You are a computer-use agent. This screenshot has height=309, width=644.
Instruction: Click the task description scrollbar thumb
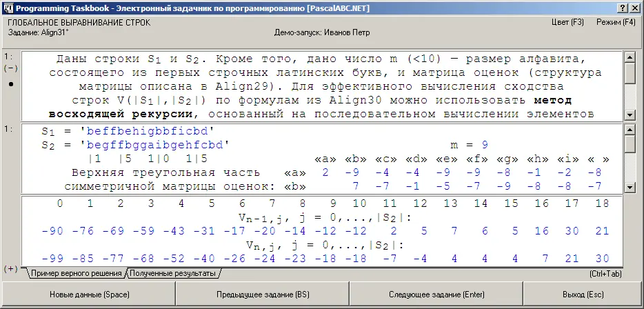click(x=630, y=72)
